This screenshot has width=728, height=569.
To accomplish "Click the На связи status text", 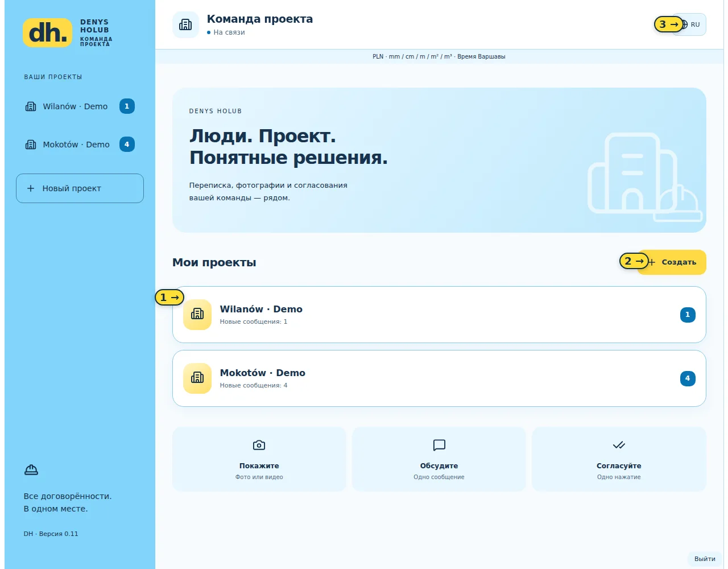I will tap(229, 32).
